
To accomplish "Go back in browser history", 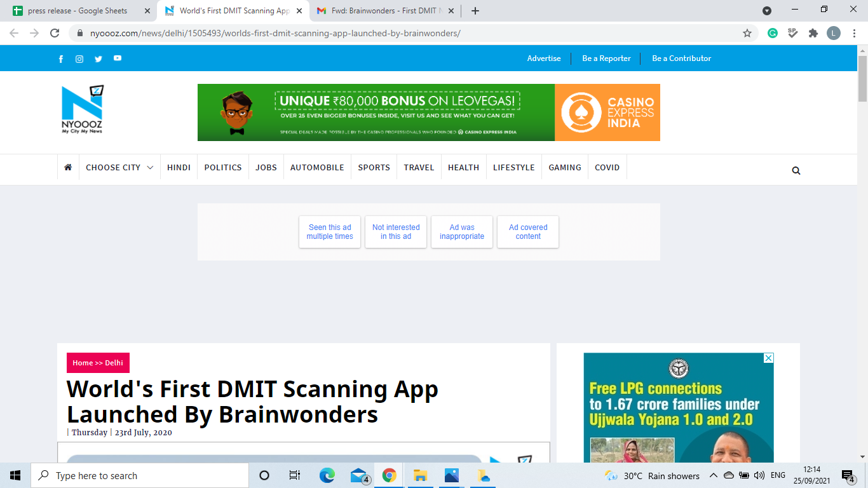I will (14, 33).
